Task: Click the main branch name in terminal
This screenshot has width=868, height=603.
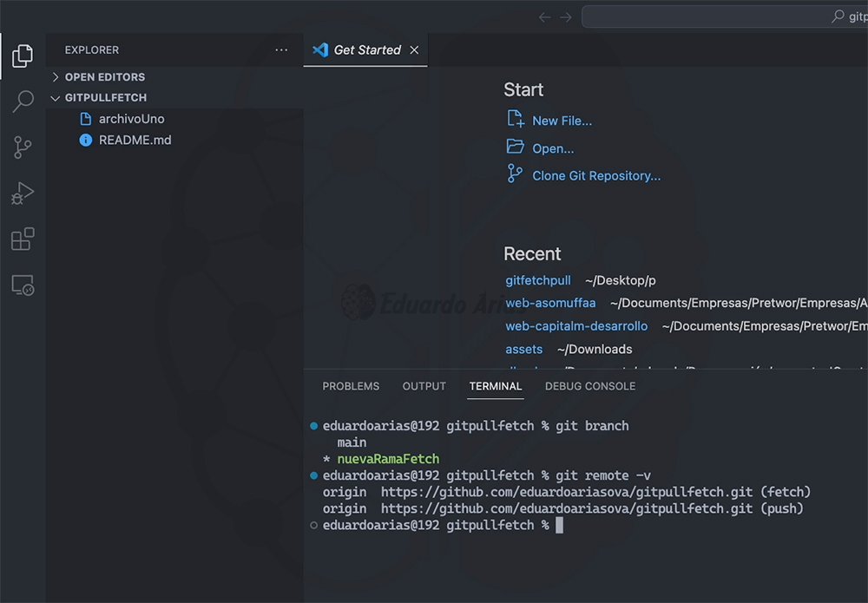Action: click(352, 442)
